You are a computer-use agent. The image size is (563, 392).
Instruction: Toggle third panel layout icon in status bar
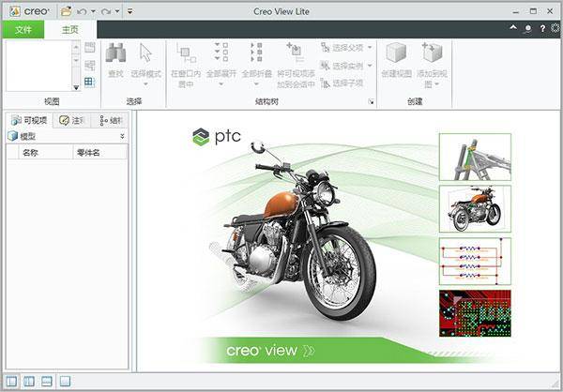tap(47, 382)
